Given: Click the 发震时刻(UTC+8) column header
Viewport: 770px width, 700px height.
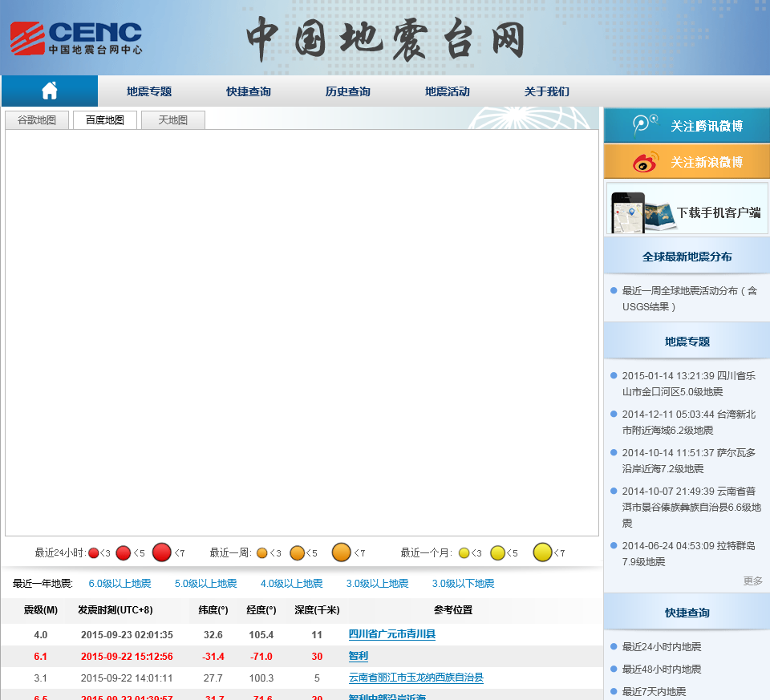Looking at the screenshot, I should tap(115, 609).
